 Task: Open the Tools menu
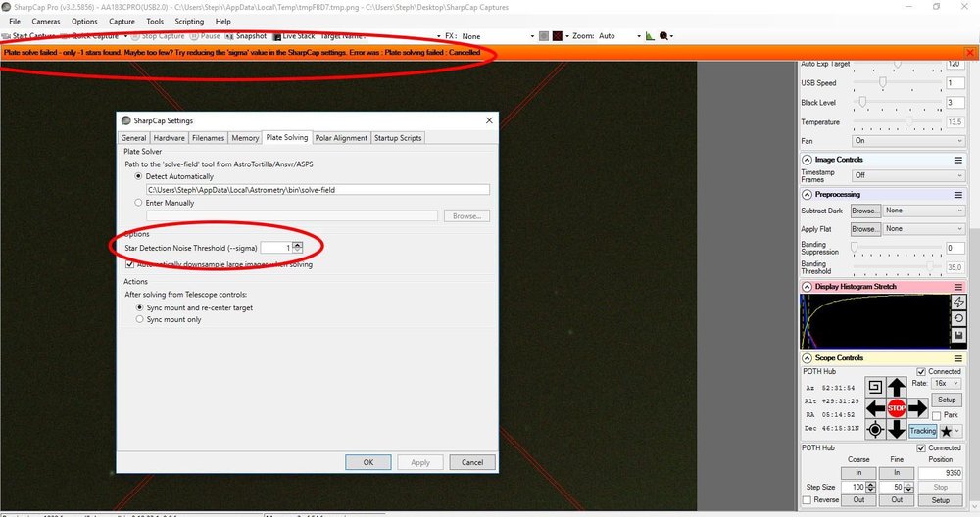[155, 22]
